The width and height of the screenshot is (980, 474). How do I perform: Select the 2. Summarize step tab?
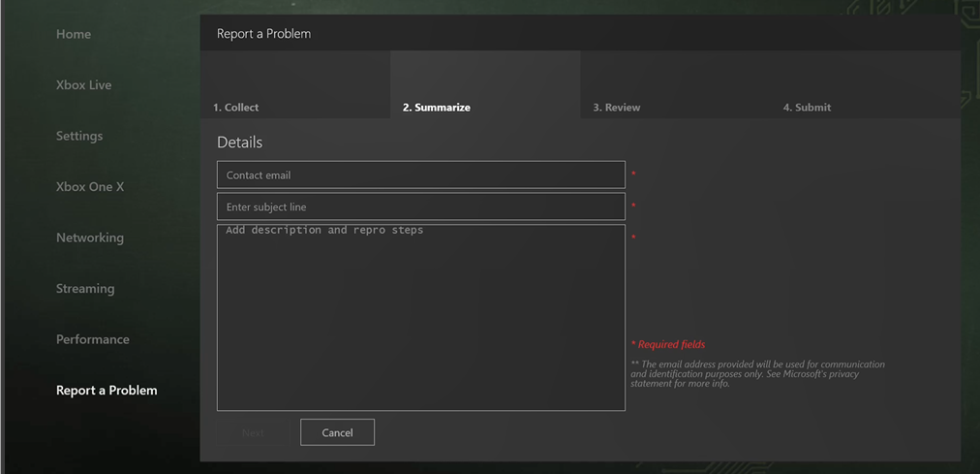click(485, 84)
